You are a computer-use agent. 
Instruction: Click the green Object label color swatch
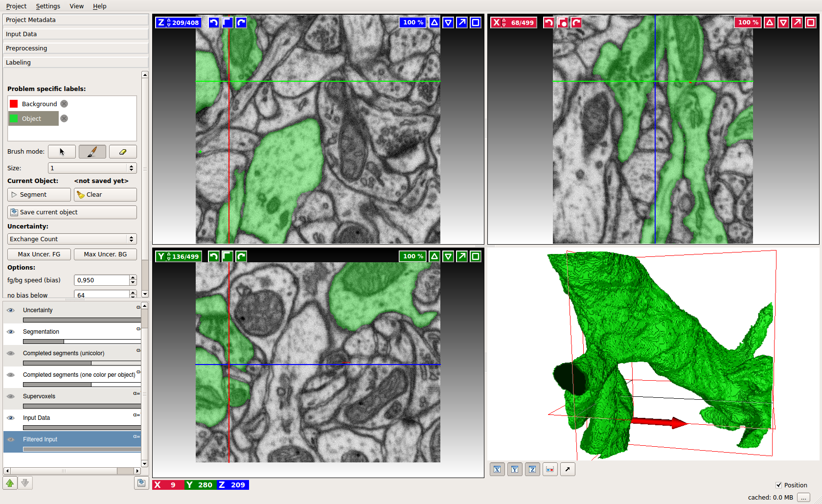pos(14,118)
